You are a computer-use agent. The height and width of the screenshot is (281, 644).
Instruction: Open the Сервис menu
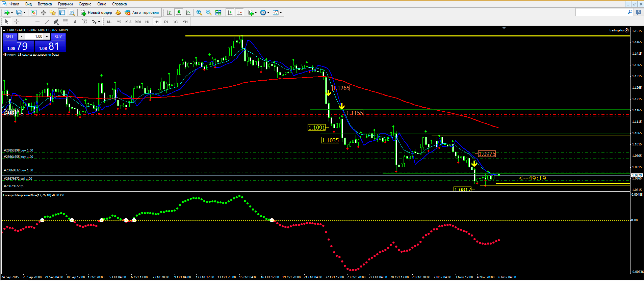tap(85, 4)
